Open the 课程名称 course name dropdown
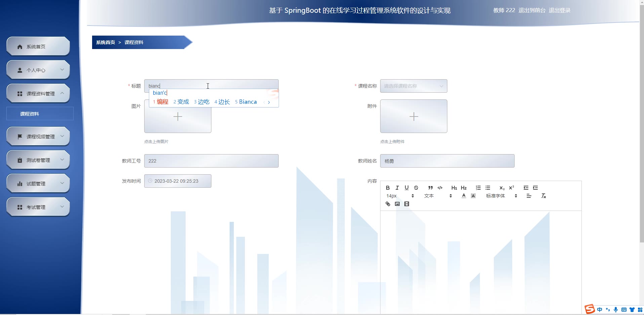The image size is (644, 315). [x=413, y=86]
